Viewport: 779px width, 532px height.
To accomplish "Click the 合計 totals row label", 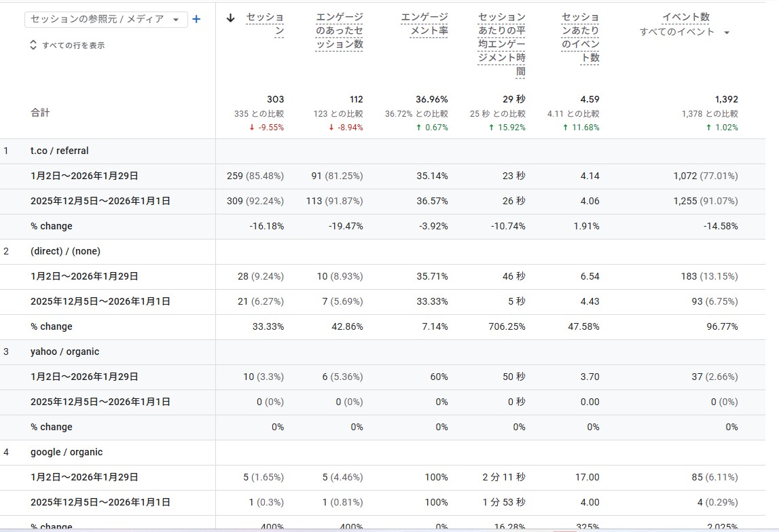I will click(x=40, y=113).
